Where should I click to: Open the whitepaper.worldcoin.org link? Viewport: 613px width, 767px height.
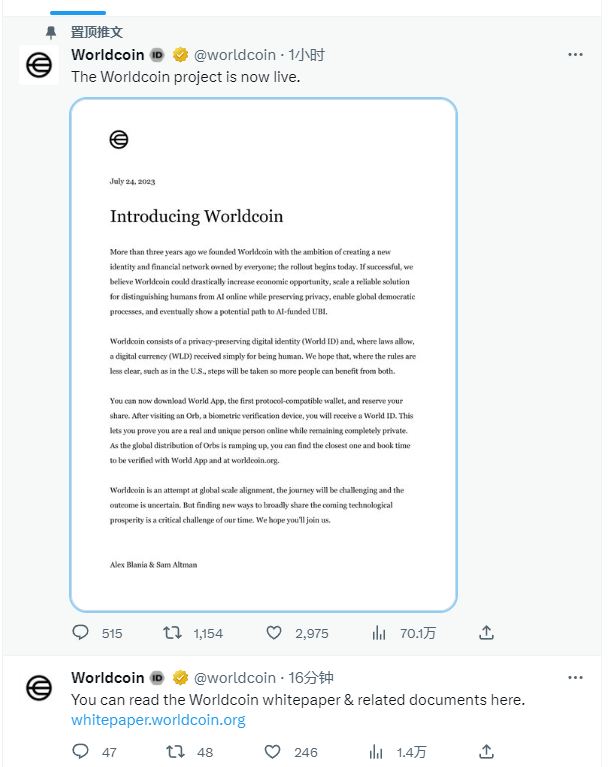pos(158,720)
